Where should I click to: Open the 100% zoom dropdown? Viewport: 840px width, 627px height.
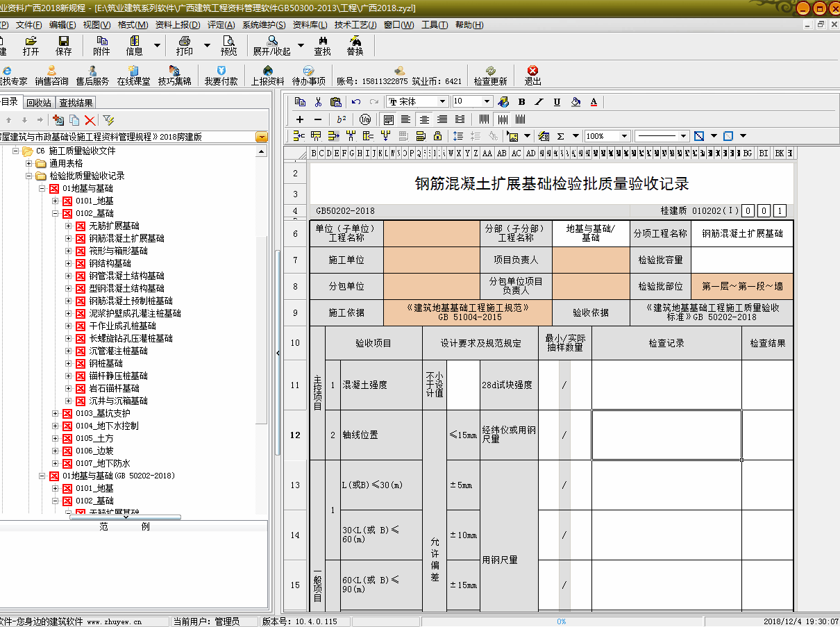tap(624, 136)
